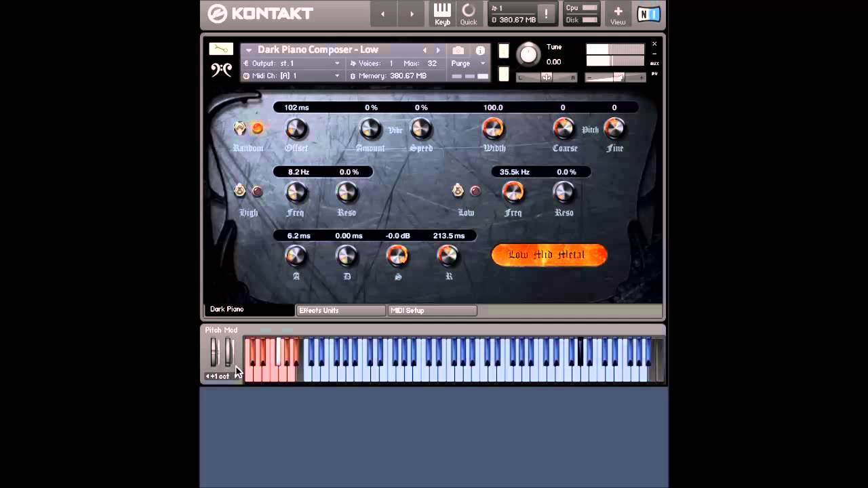Click the volume slider under level meters

click(x=615, y=77)
